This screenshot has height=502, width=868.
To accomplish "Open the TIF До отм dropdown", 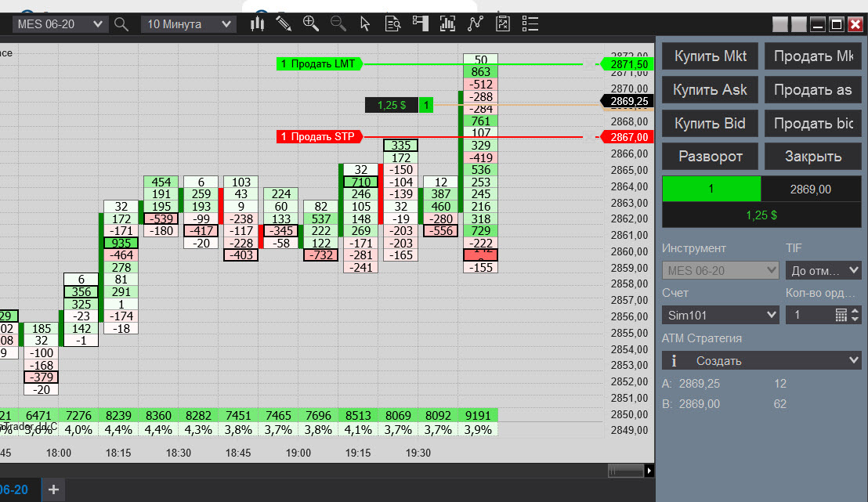I will [823, 271].
